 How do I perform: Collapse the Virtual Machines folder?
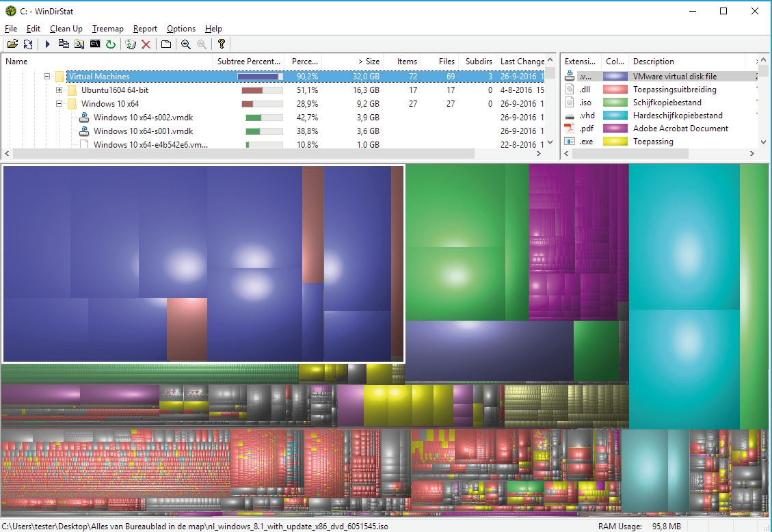click(x=47, y=77)
